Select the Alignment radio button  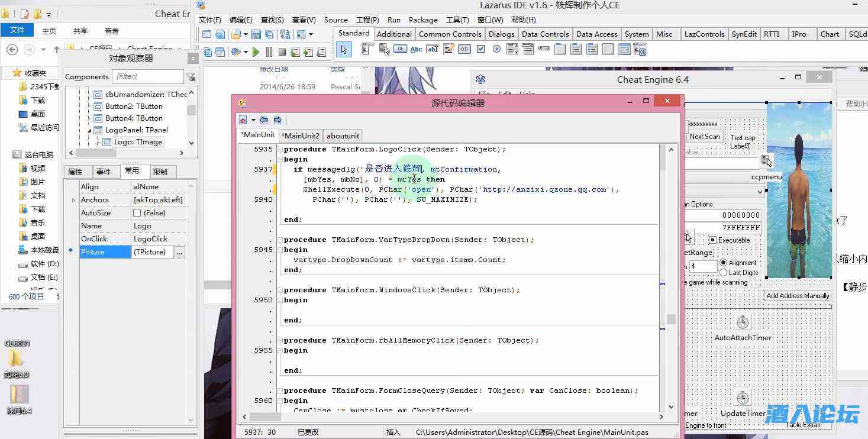pyautogui.click(x=723, y=263)
